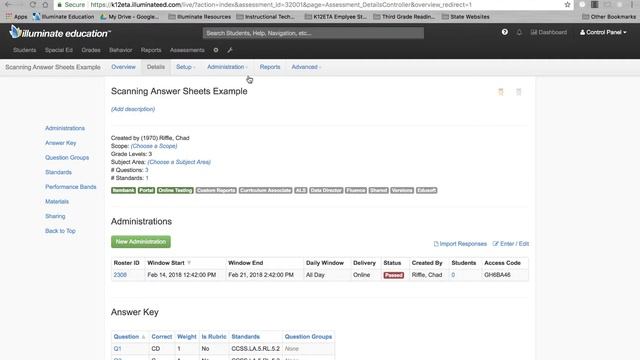640x360 pixels.
Task: Jump to Answer Key in the sidebar
Action: pos(60,143)
